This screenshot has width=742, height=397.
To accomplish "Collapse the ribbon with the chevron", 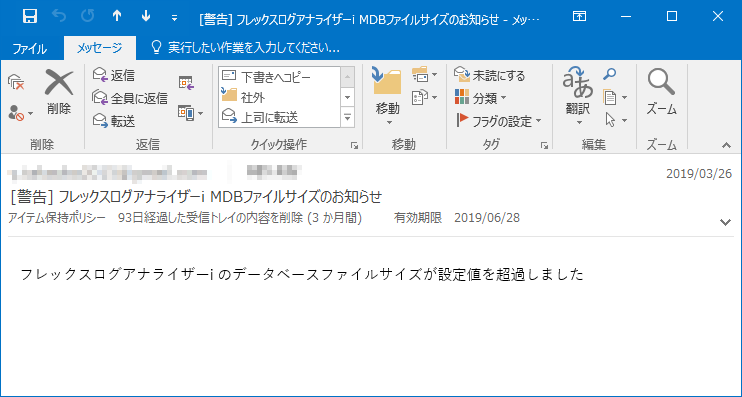I will [726, 145].
